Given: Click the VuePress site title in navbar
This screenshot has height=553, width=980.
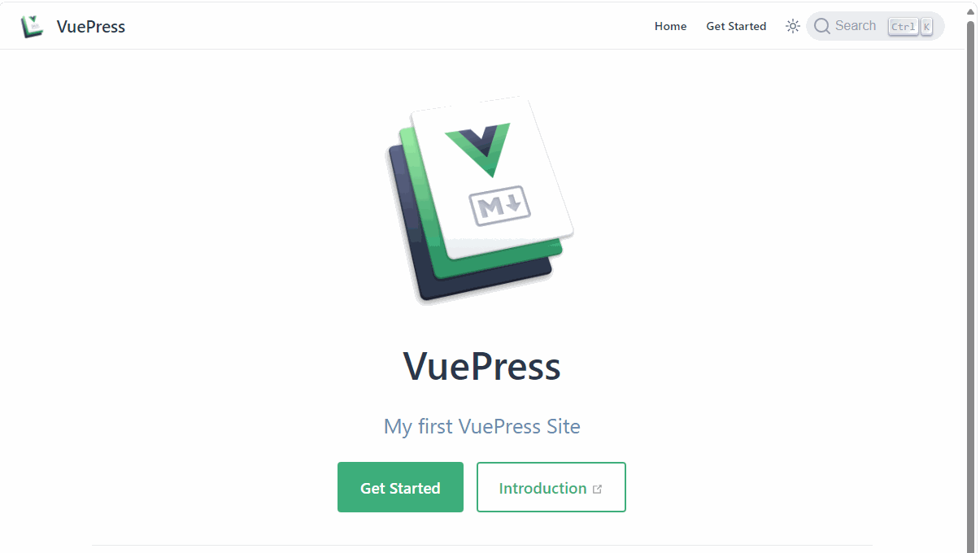Looking at the screenshot, I should click(x=91, y=26).
